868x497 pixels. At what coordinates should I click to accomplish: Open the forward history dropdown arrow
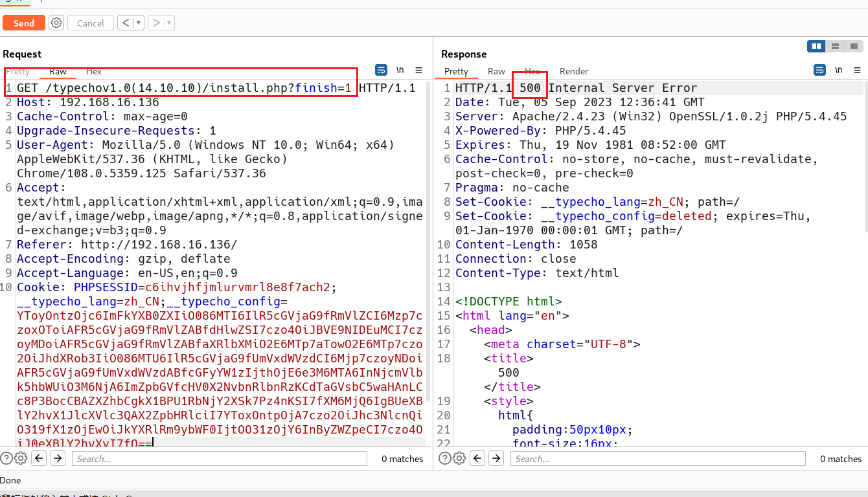170,23
